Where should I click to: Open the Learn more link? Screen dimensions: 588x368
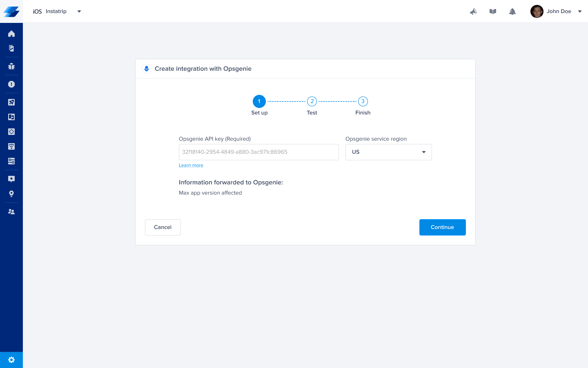point(191,166)
